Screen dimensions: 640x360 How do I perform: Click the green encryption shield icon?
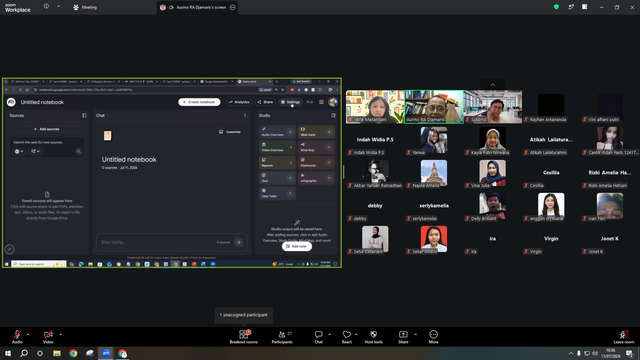pos(556,7)
